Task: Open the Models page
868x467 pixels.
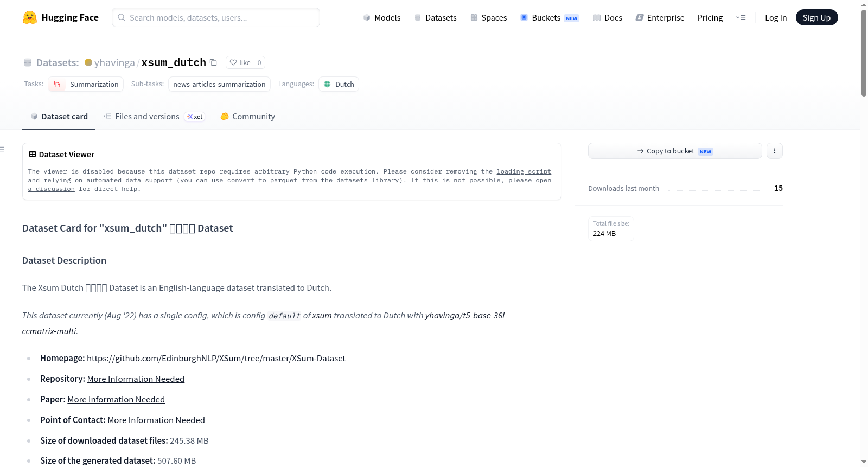Action: [382, 17]
